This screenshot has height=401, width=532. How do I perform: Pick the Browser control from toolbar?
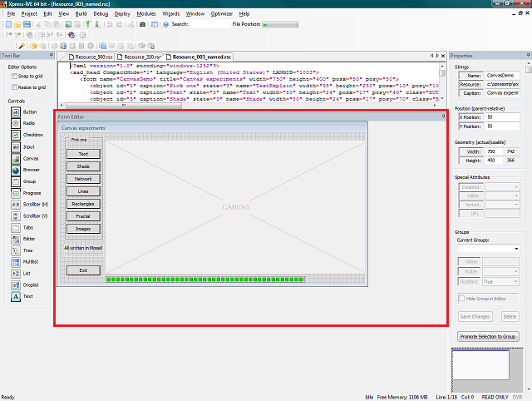click(x=16, y=169)
